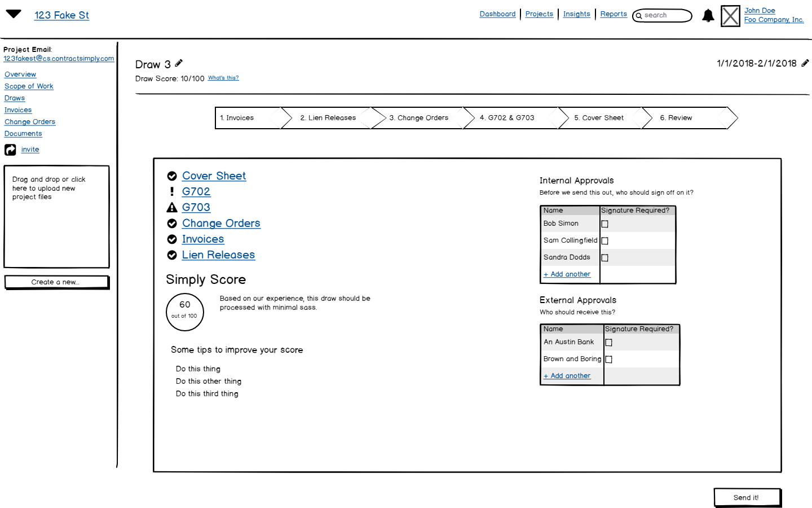Open the Change Orders document link in checklist

[221, 224]
